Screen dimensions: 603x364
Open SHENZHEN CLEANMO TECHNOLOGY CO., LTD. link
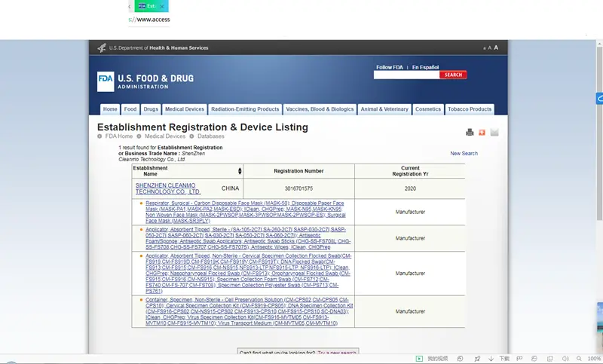(168, 188)
